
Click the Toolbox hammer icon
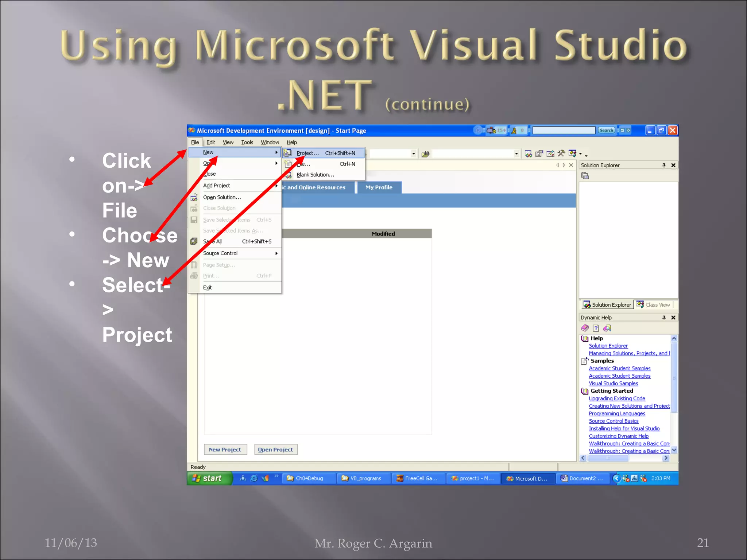coord(561,153)
